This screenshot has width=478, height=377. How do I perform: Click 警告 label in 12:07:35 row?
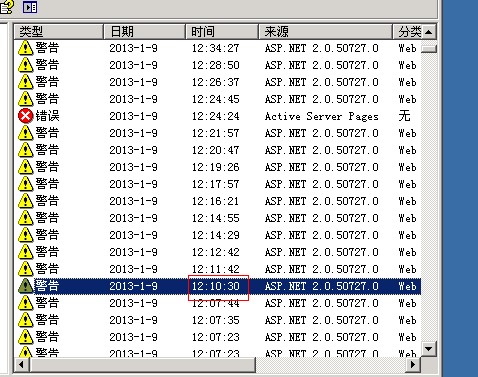(x=47, y=319)
